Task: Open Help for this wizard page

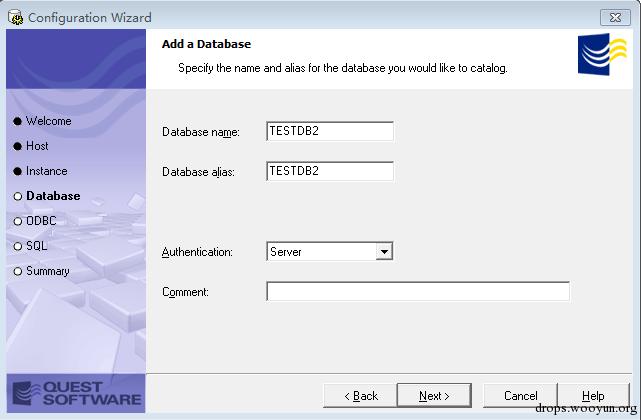Action: (x=593, y=396)
